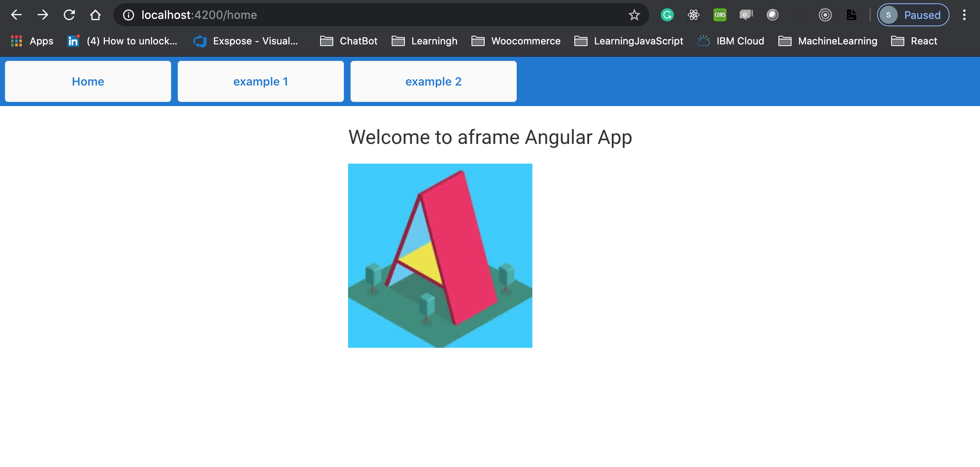Image resolution: width=980 pixels, height=467 pixels.
Task: Click the browser home icon
Action: [x=95, y=15]
